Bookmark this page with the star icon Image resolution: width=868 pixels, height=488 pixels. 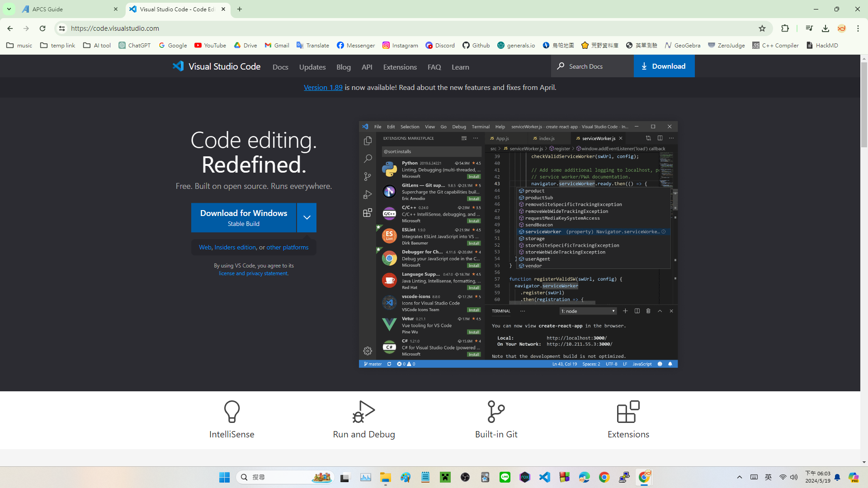coord(762,28)
